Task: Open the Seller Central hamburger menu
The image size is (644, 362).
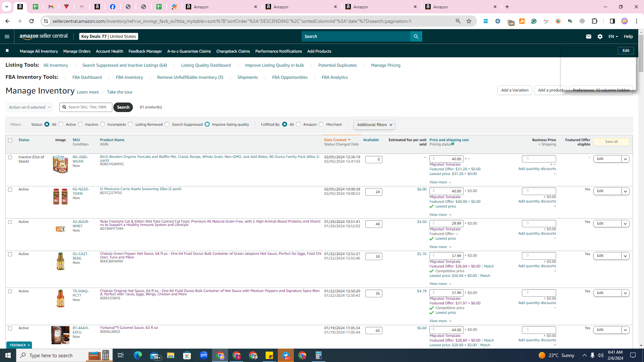Action: (x=7, y=37)
